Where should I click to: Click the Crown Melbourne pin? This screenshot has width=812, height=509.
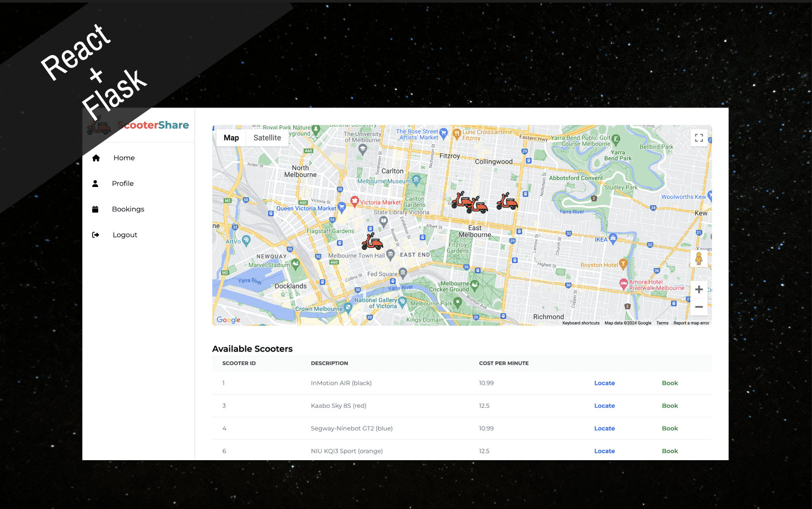tap(348, 307)
